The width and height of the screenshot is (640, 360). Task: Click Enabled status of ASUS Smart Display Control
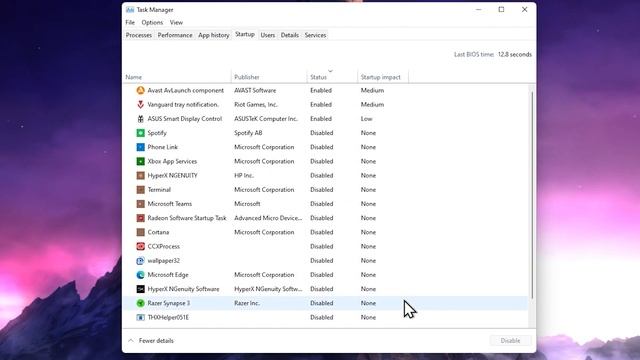321,119
